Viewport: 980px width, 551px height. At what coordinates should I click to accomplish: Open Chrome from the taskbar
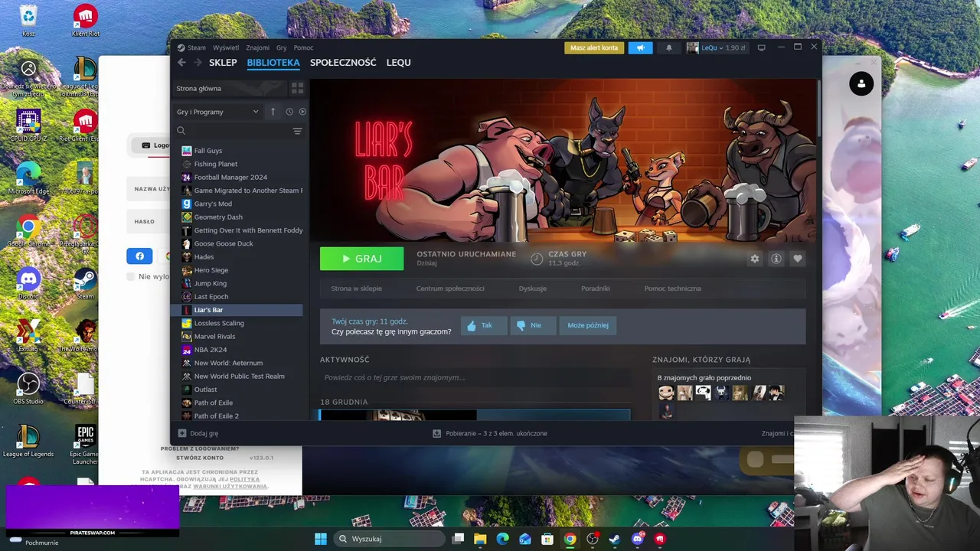click(x=570, y=539)
